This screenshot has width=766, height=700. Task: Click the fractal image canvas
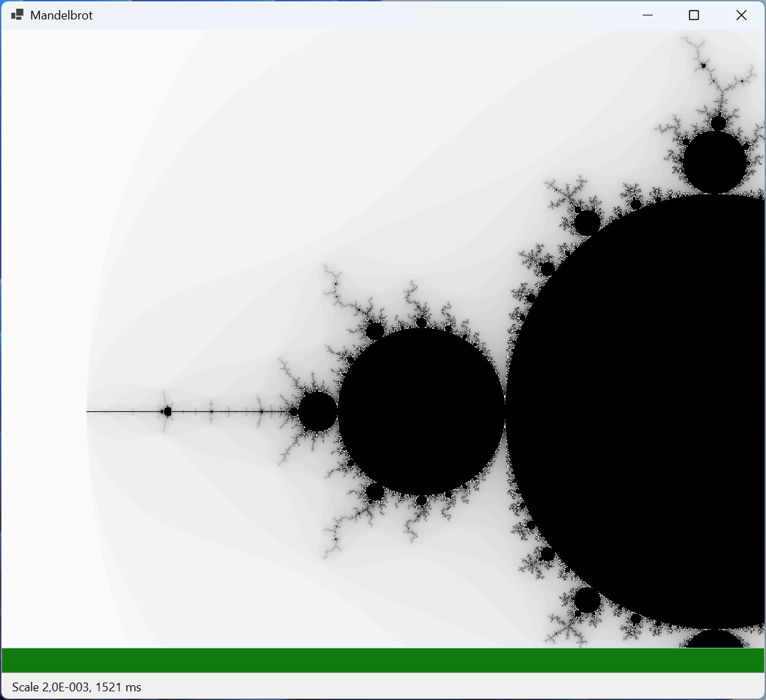pyautogui.click(x=383, y=339)
